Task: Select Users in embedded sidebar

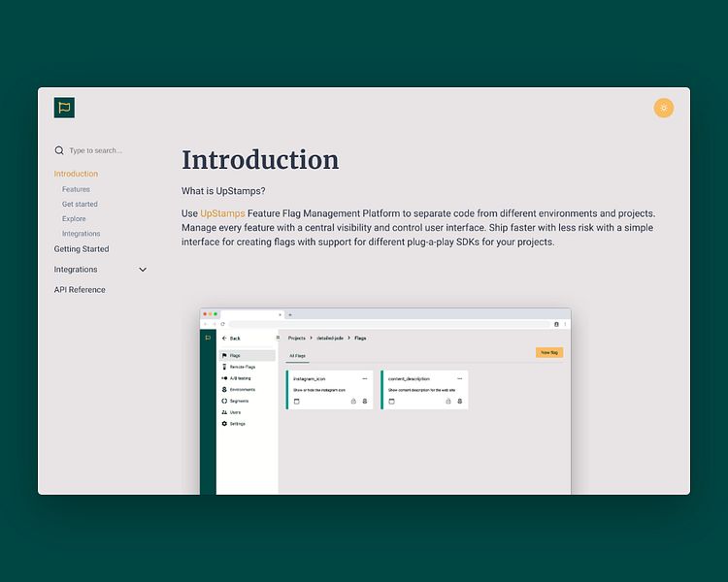Action: click(x=231, y=412)
